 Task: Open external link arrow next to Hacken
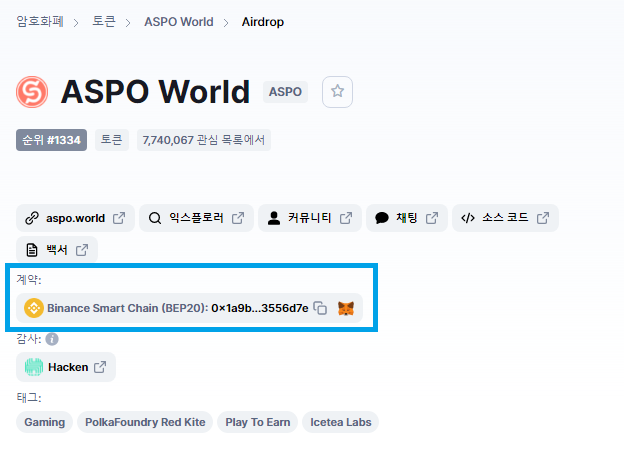point(100,367)
